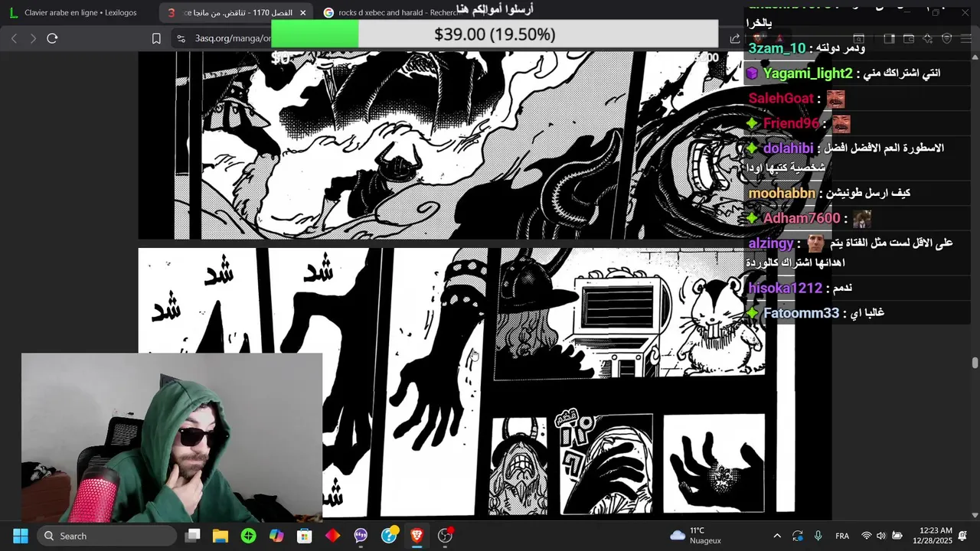Click the purple badge beside Yagami_light2
Viewport: 980px width, 551px height.
click(x=753, y=73)
